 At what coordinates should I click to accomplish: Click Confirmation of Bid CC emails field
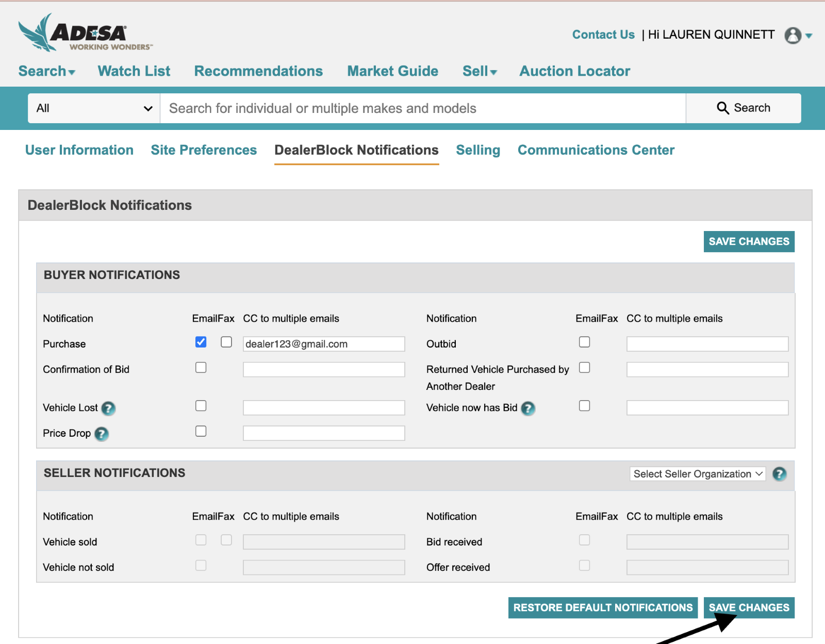[324, 369]
